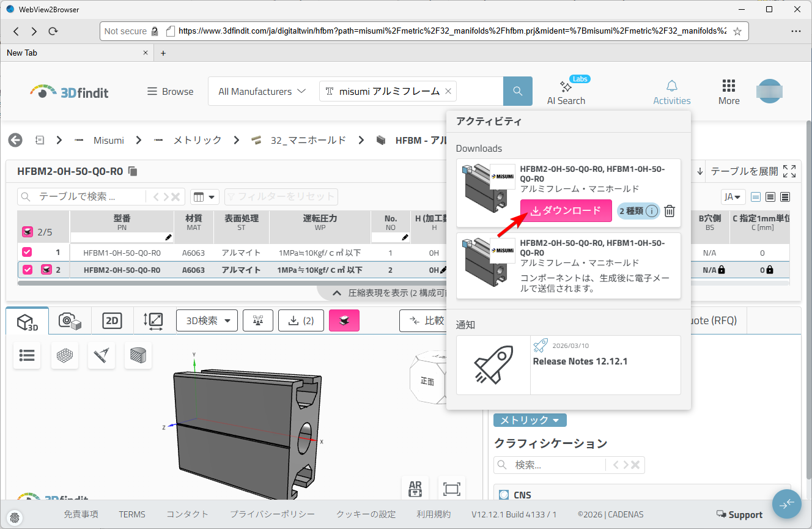Viewport: 812px width, 529px height.
Task: Toggle row 2 selection checkbox
Action: point(27,270)
